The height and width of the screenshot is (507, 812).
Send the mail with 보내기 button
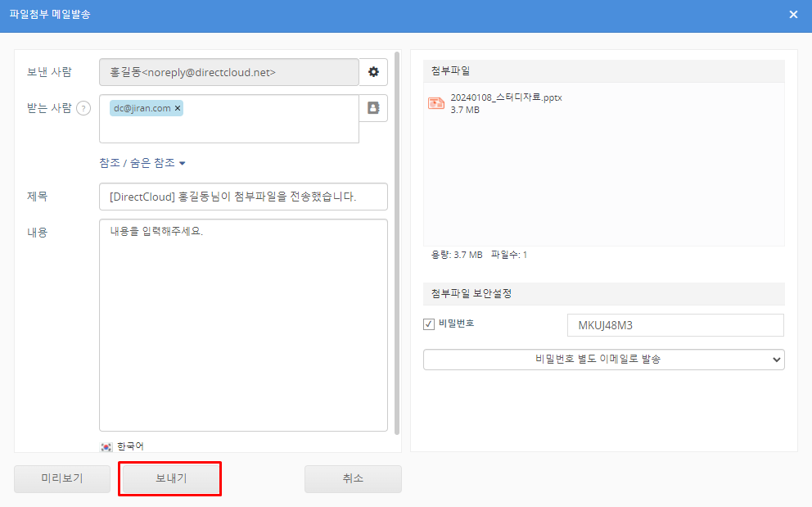click(x=170, y=479)
